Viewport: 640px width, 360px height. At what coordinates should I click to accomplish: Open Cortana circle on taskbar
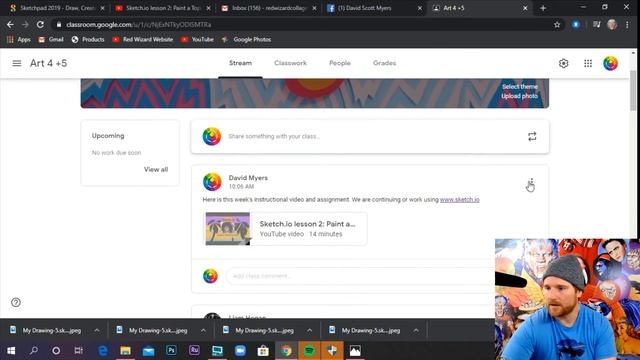(x=56, y=351)
